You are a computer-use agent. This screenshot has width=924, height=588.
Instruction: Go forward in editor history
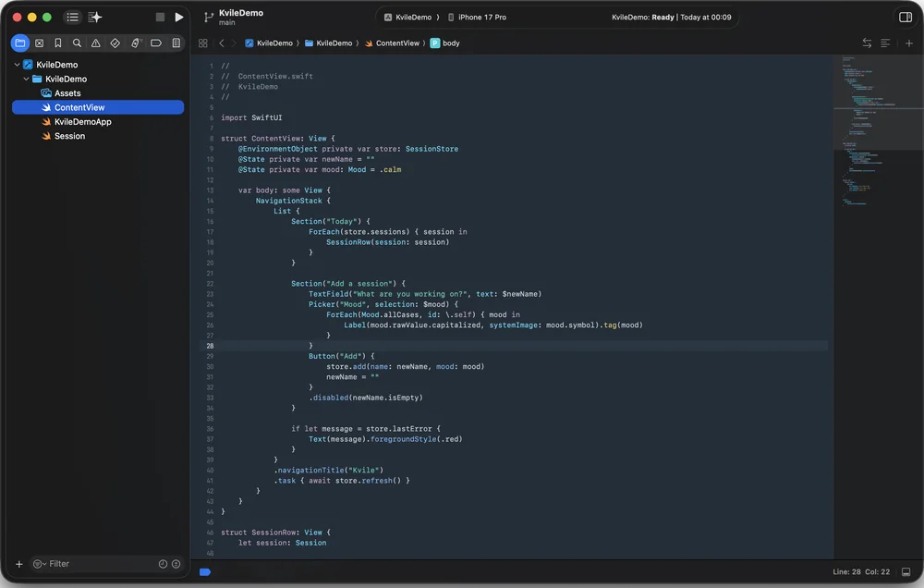coord(234,43)
